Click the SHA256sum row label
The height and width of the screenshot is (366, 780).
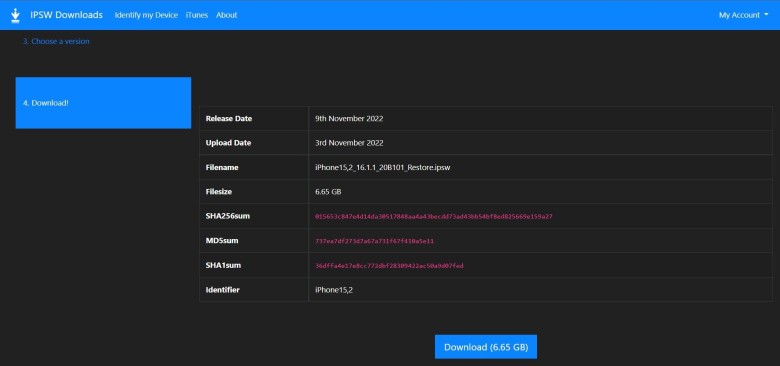pyautogui.click(x=224, y=216)
